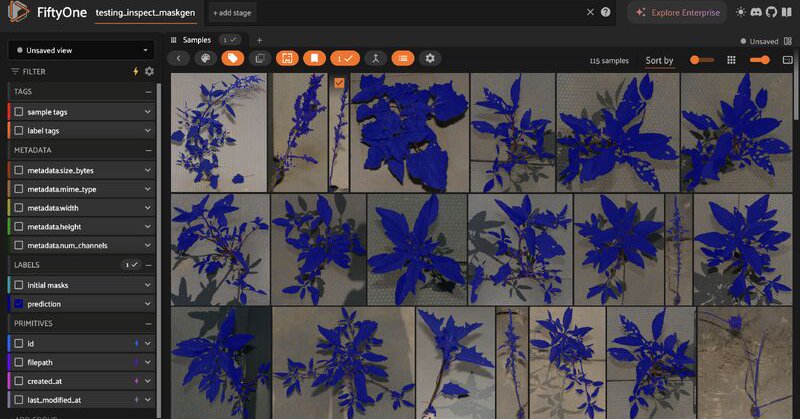Open the Discord community icon

(x=756, y=12)
